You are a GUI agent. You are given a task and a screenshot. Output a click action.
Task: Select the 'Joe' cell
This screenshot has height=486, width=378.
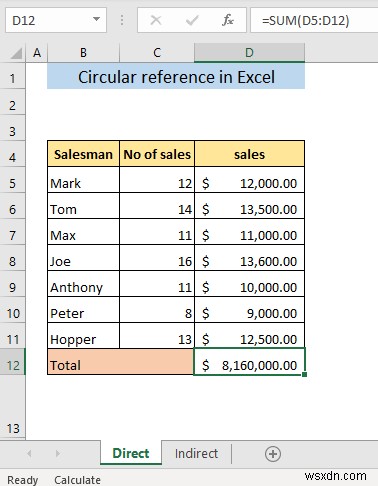(83, 258)
